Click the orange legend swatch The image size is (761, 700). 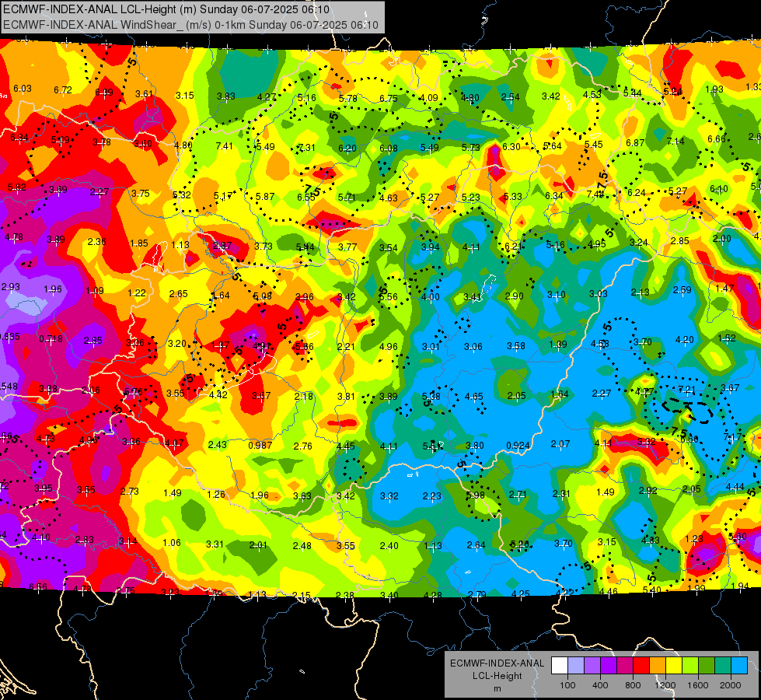point(658,665)
